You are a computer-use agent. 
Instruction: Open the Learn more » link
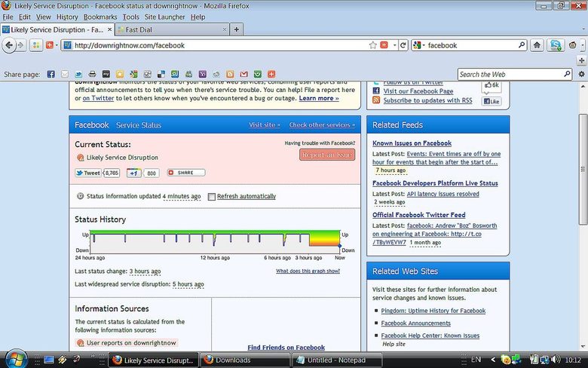tap(319, 98)
